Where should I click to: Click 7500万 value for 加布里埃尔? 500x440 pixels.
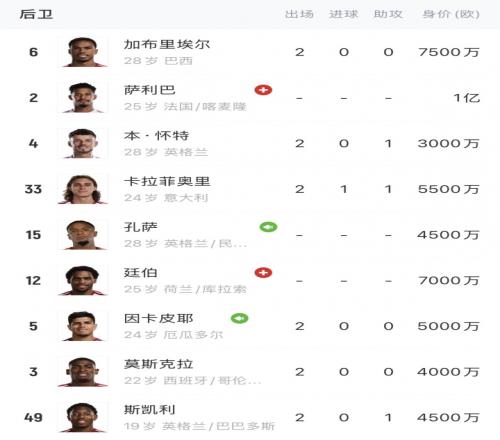pos(449,52)
